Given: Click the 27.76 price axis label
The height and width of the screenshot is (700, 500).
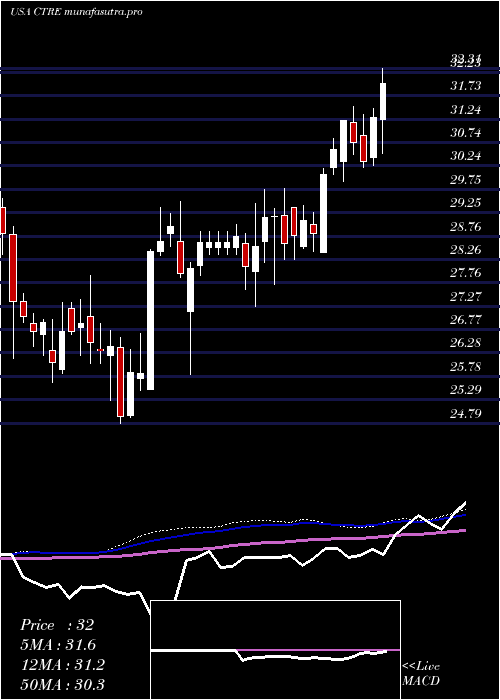Looking at the screenshot, I should (466, 273).
